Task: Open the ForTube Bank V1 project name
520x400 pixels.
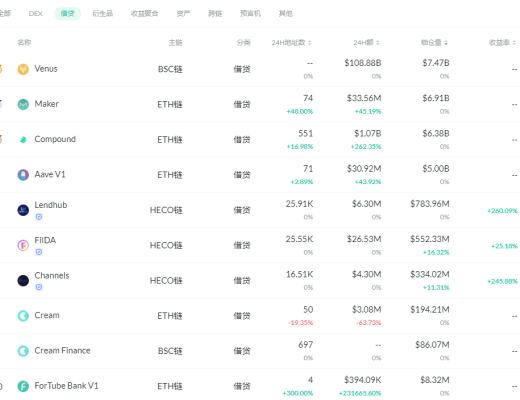Action: [x=66, y=386]
